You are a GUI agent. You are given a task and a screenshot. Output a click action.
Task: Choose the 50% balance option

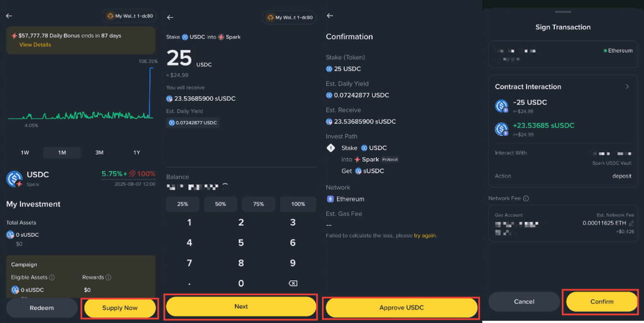pos(221,204)
